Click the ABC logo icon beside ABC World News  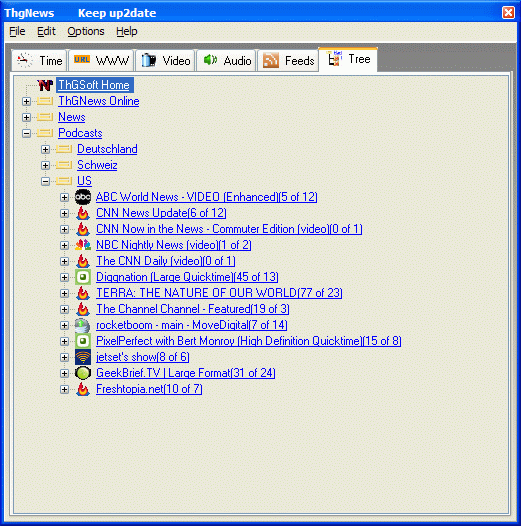83,197
